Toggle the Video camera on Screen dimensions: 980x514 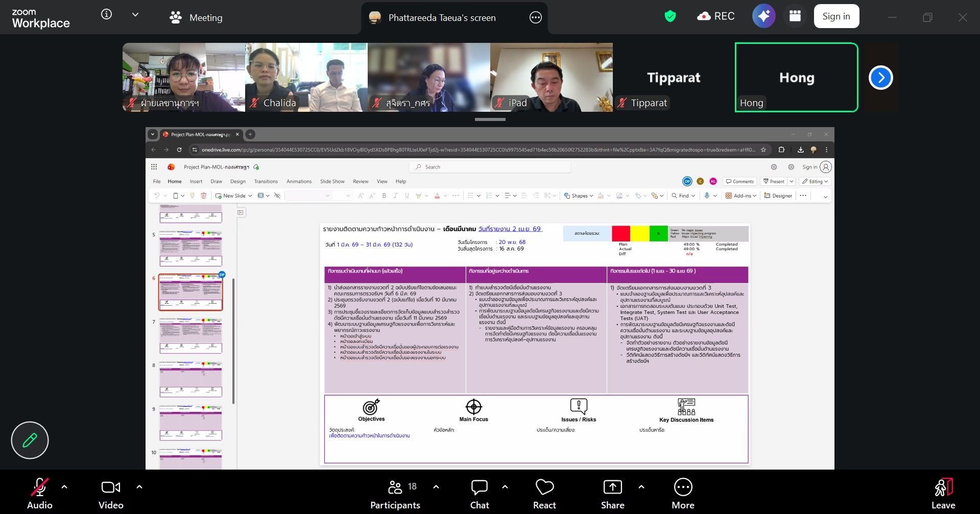(x=111, y=494)
